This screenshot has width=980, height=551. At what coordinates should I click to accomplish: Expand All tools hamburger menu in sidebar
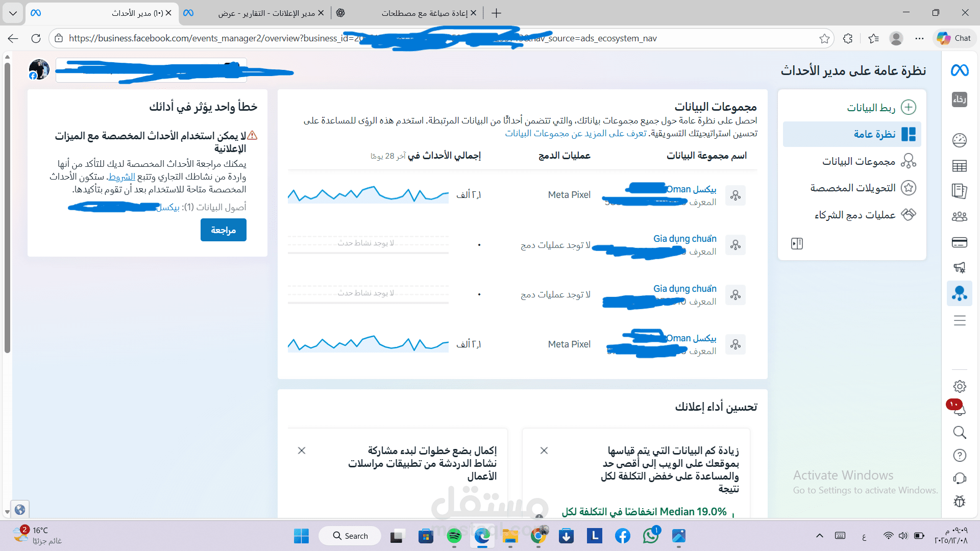point(960,320)
